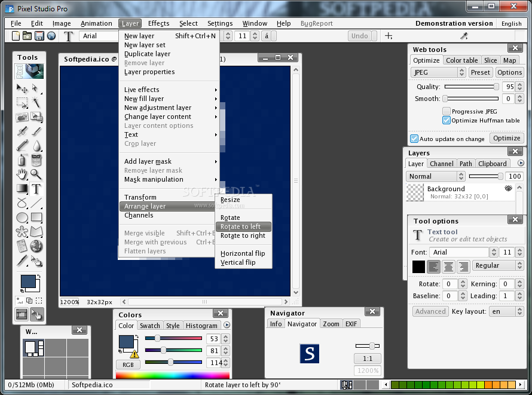Viewport: 532px width, 395px height.
Task: Select the Gradient tool
Action: click(x=22, y=188)
